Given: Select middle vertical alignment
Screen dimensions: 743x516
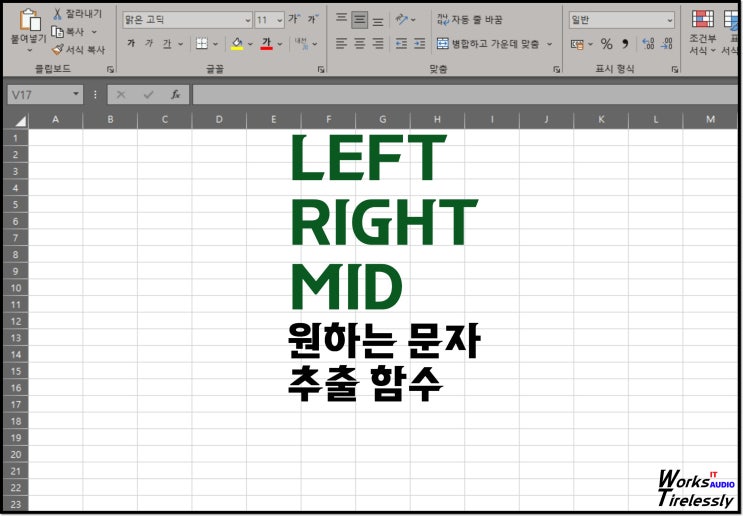Looking at the screenshot, I should click(360, 19).
